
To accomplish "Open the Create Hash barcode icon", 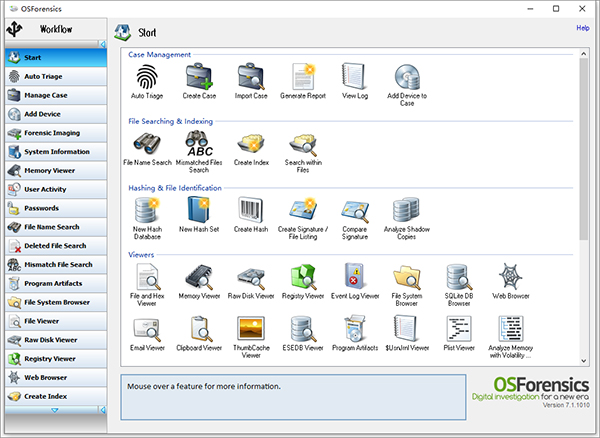I will [251, 210].
